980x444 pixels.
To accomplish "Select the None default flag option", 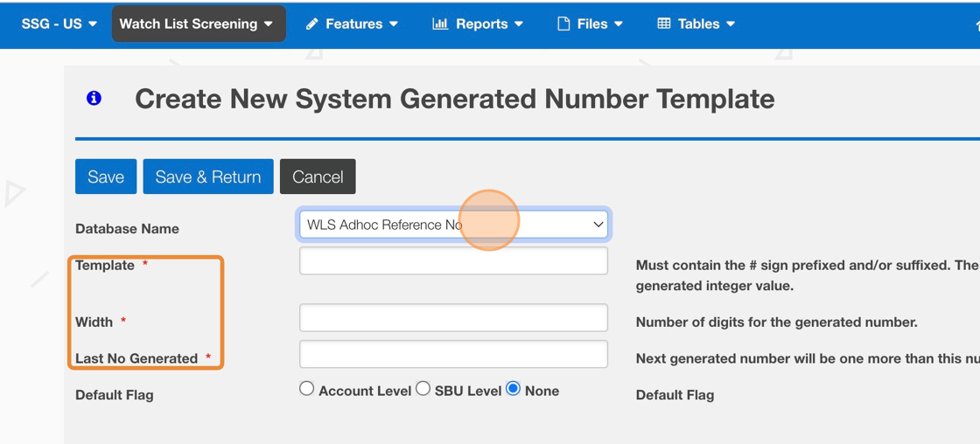I will (x=514, y=389).
